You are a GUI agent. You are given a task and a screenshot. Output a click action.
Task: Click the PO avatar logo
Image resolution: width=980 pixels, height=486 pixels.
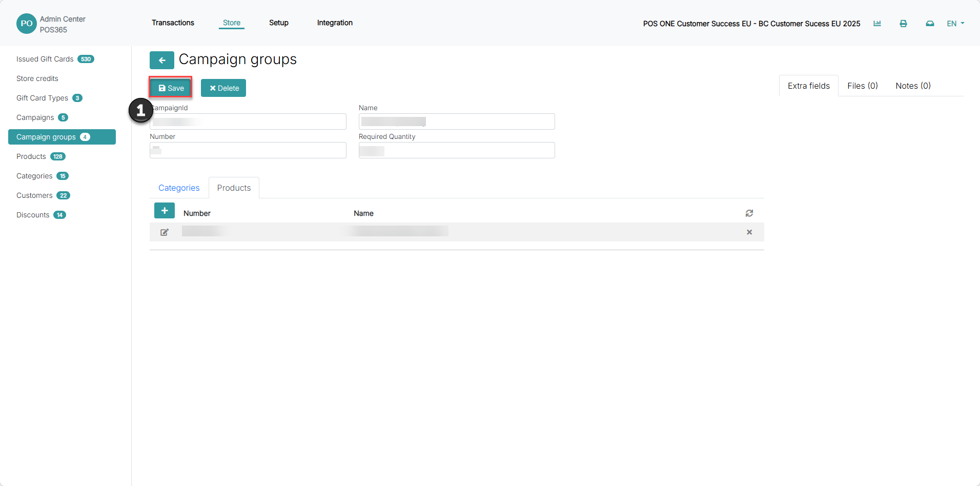(x=27, y=24)
